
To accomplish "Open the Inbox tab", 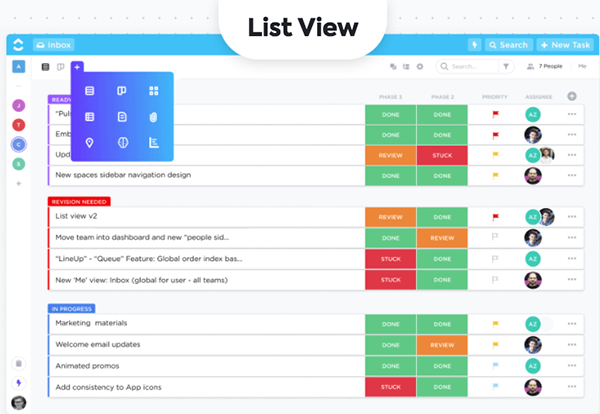I will (54, 45).
